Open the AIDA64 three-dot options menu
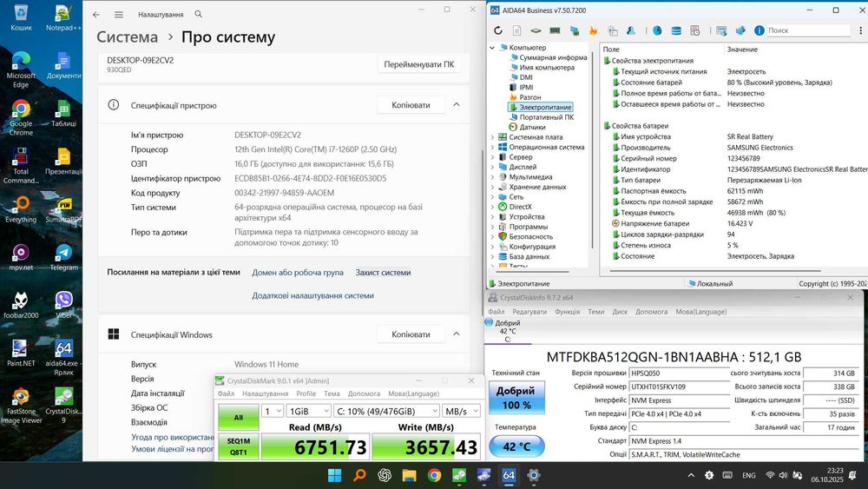Image resolution: width=868 pixels, height=489 pixels. pos(860,30)
